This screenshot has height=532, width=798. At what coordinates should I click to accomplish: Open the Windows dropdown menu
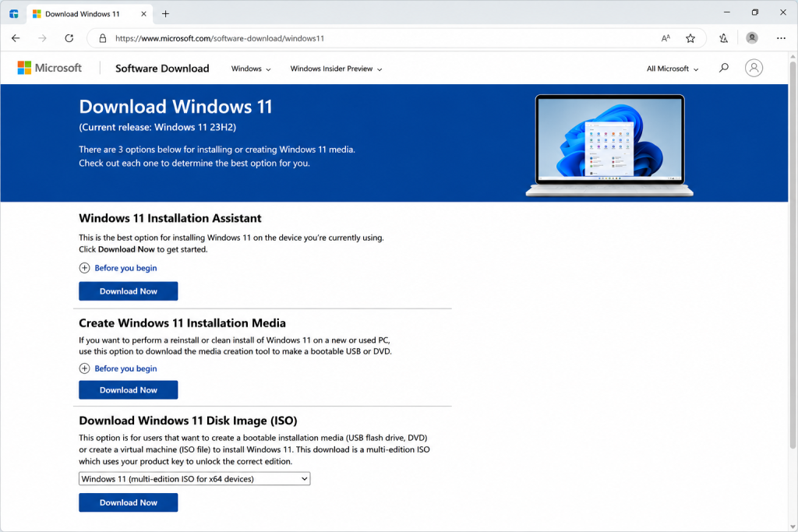251,69
